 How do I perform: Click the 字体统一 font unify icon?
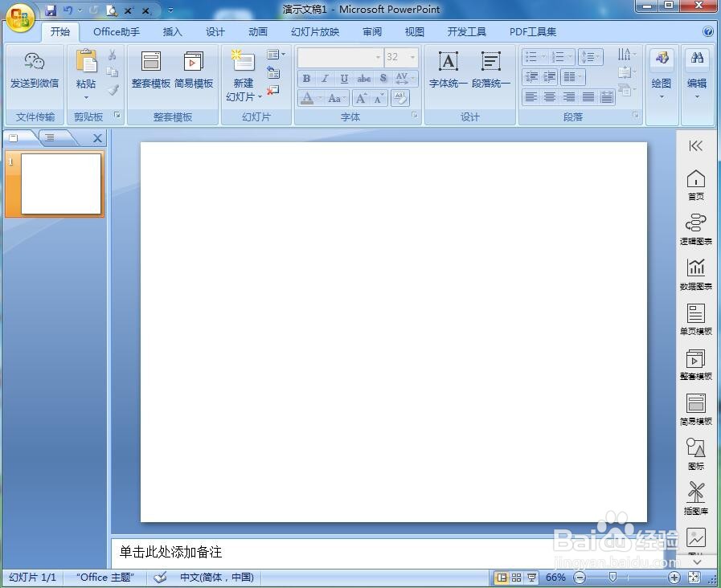coord(449,61)
